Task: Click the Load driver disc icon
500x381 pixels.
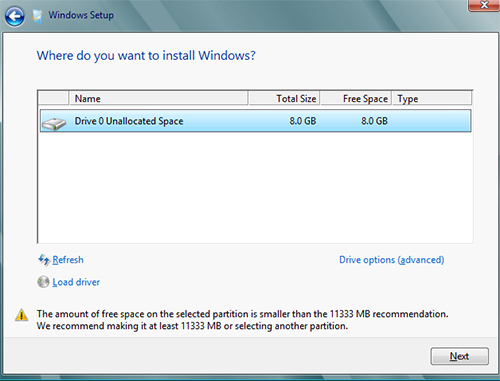Action: point(43,282)
